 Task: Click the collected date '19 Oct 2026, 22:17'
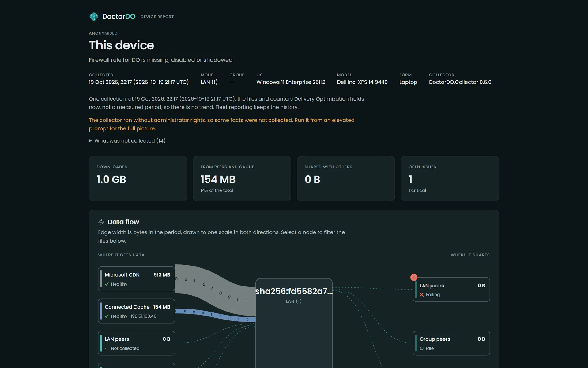pyautogui.click(x=110, y=82)
